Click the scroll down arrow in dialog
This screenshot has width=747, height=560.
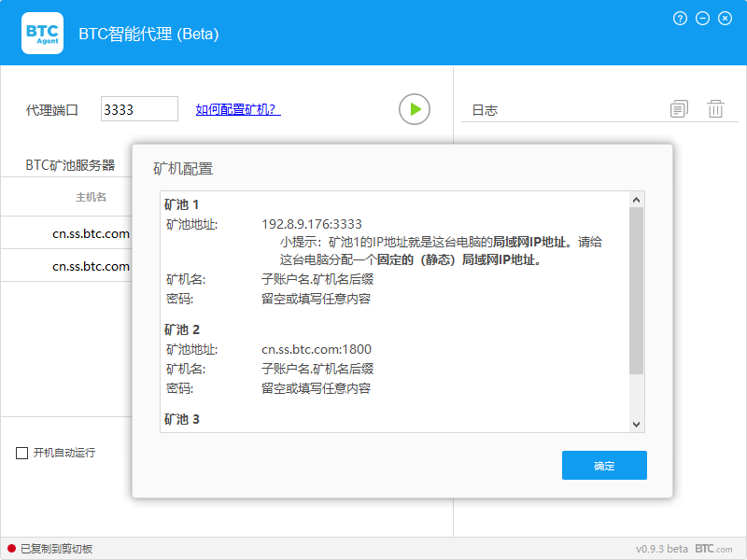tap(636, 425)
